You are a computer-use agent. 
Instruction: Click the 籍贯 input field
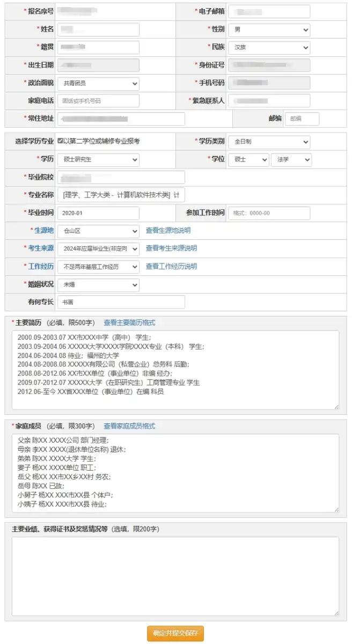(98, 47)
